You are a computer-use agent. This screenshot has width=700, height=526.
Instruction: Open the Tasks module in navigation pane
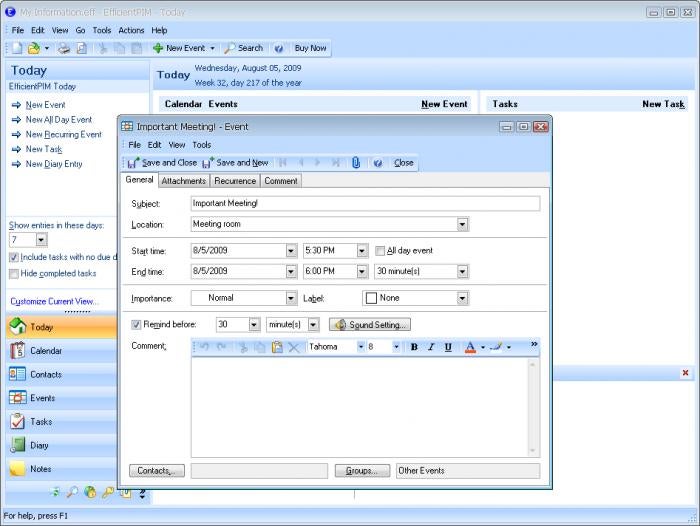(x=62, y=422)
